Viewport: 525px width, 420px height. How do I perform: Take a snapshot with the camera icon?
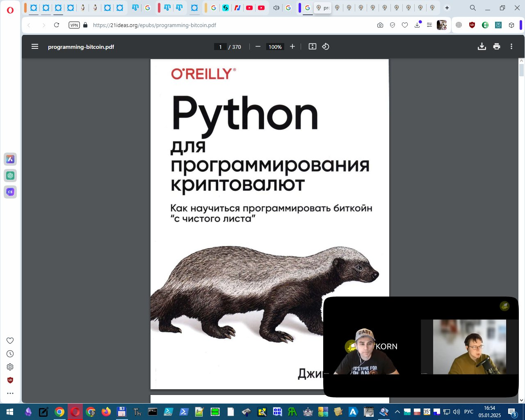pos(380,25)
